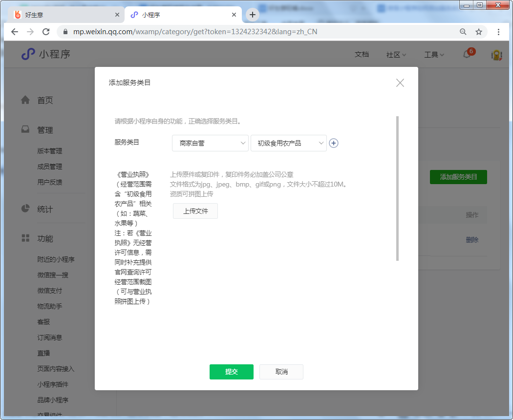Image resolution: width=513 pixels, height=420 pixels.
Task: Click the account avatar icon in the header
Action: [x=496, y=55]
